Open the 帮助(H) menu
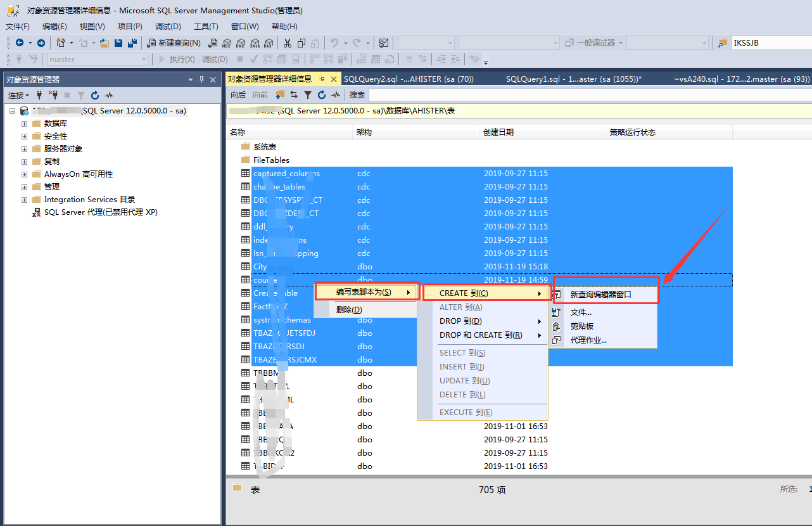This screenshot has height=526, width=812. 284,26
